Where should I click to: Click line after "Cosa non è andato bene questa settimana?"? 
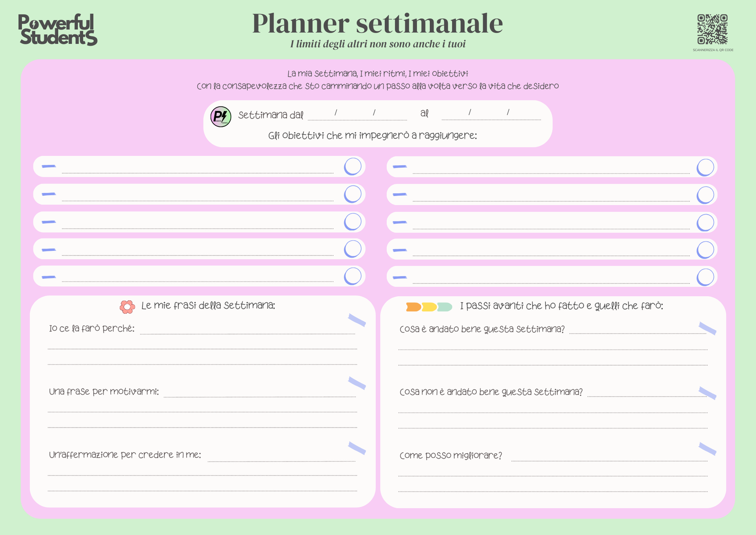point(646,393)
